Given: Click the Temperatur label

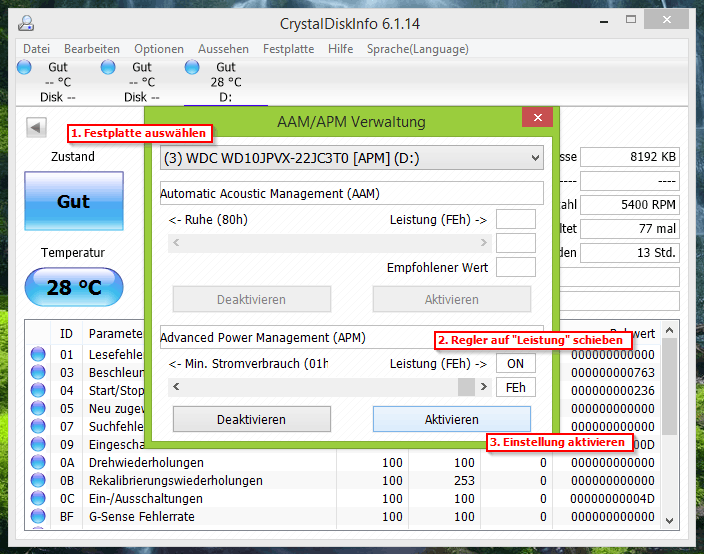Looking at the screenshot, I should (73, 253).
